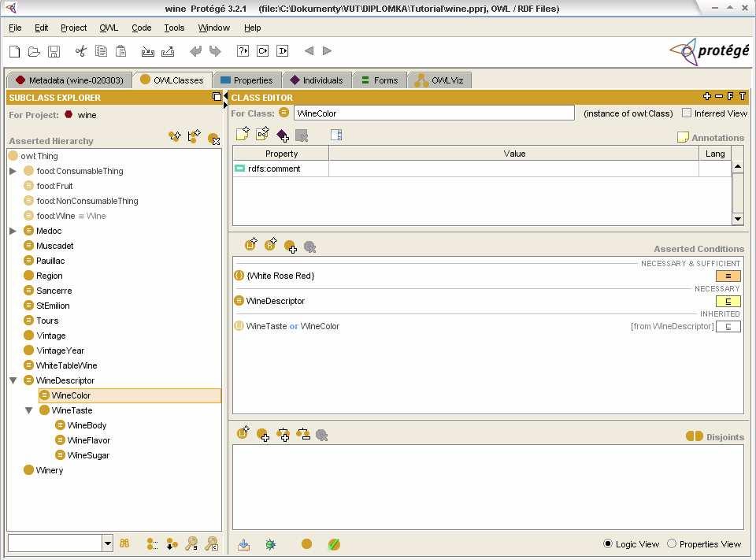Expand the food:ConsumableThing tree node
The height and width of the screenshot is (560, 756).
[13, 171]
